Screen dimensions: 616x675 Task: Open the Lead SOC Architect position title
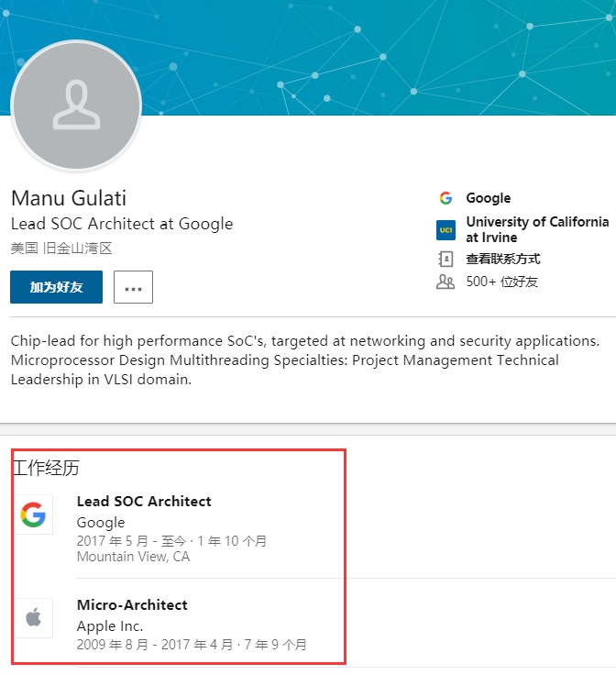pos(144,502)
